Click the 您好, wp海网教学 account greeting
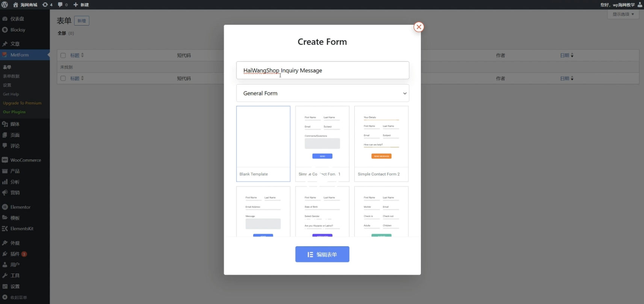 617,5
